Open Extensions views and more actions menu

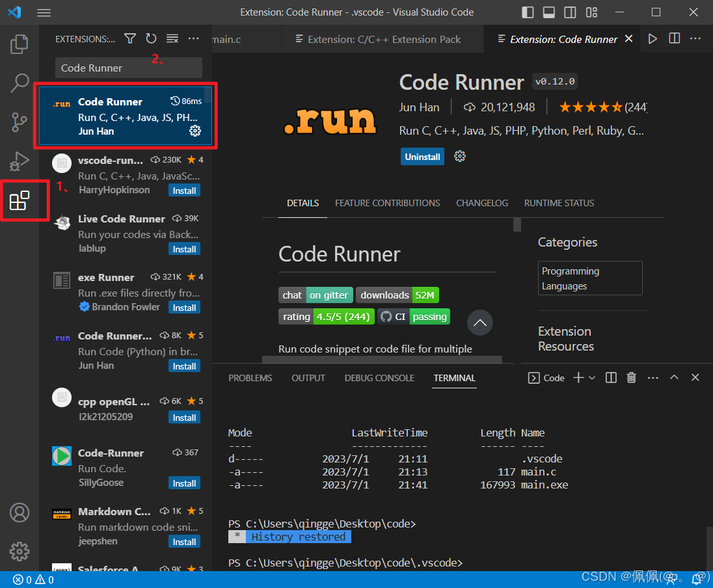(x=193, y=38)
